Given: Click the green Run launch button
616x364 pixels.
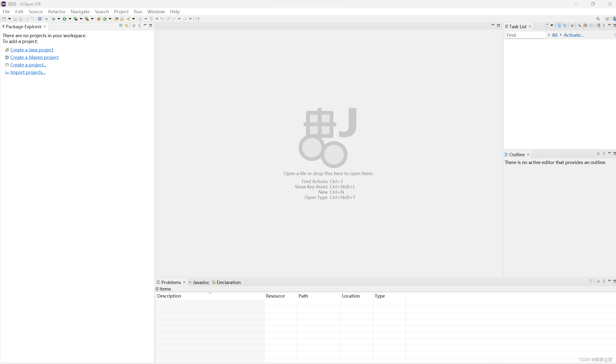Looking at the screenshot, I should coord(65,19).
